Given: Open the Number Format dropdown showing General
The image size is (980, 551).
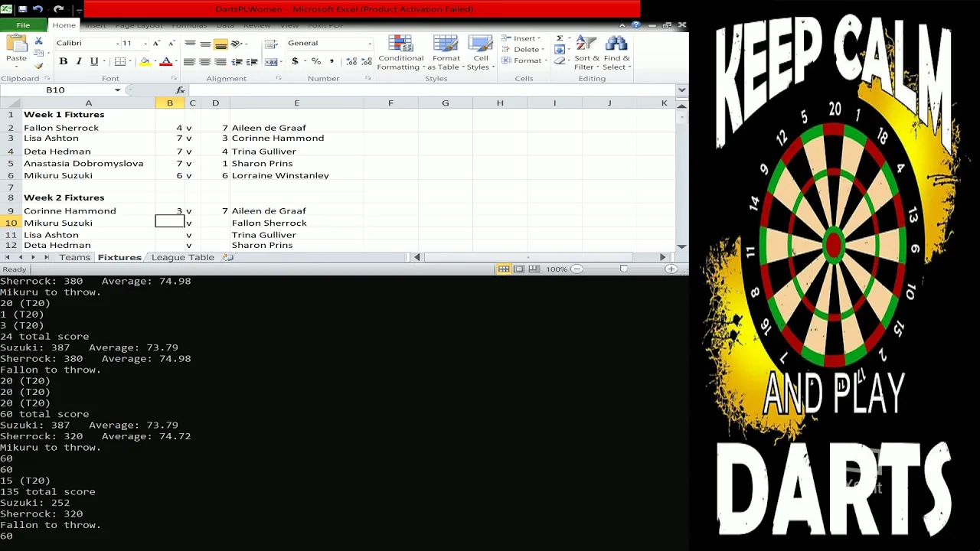Looking at the screenshot, I should click(x=369, y=44).
